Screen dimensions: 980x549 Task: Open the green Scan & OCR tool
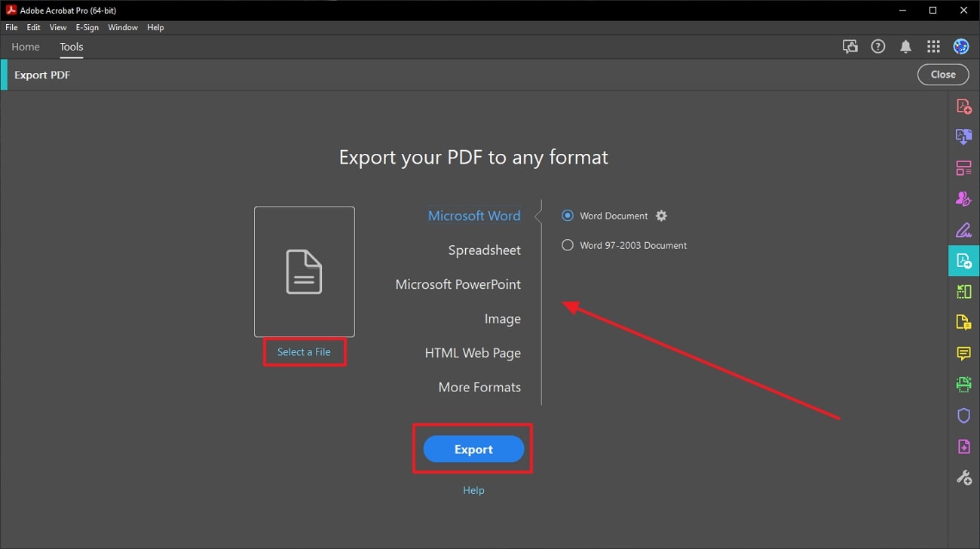coord(963,385)
